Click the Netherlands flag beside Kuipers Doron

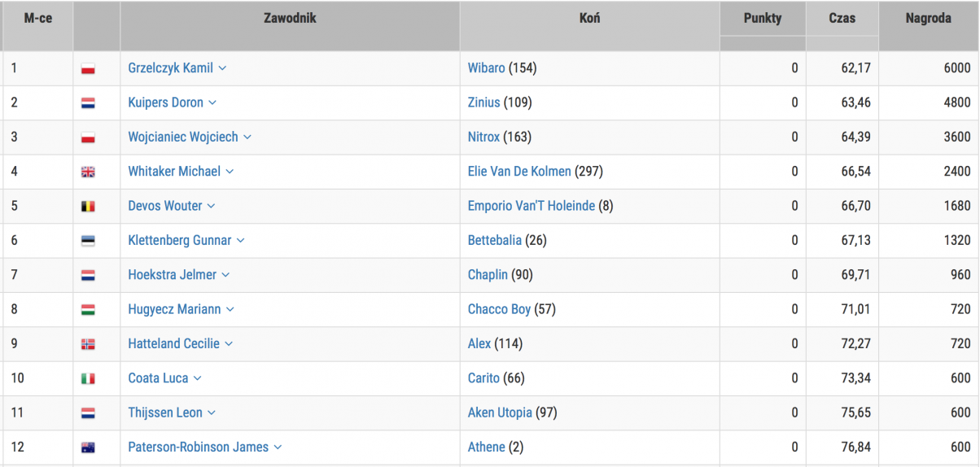pos(88,103)
